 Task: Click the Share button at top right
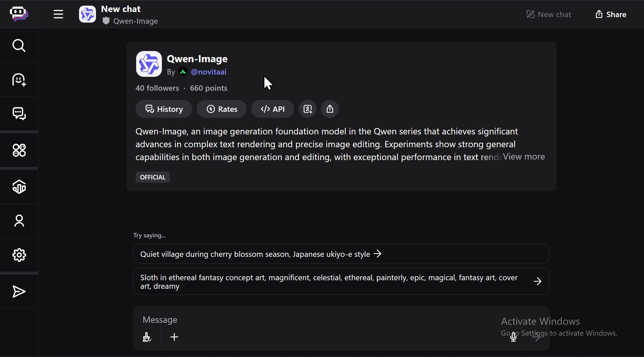point(611,14)
